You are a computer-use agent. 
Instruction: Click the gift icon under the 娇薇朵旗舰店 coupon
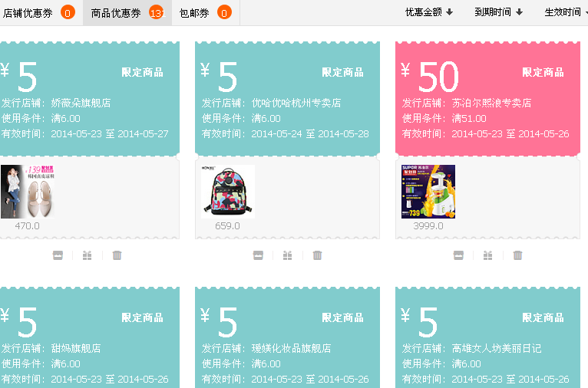tap(88, 255)
